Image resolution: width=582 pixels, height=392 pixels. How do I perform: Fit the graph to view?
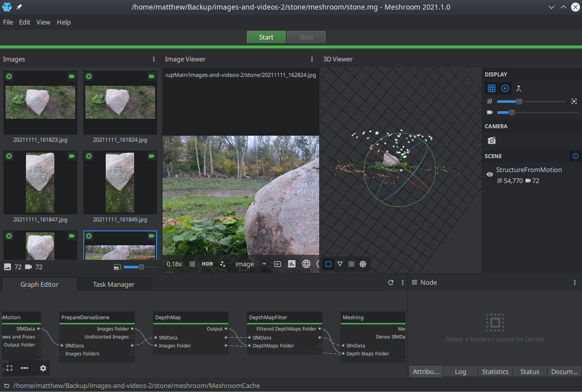coord(10,368)
